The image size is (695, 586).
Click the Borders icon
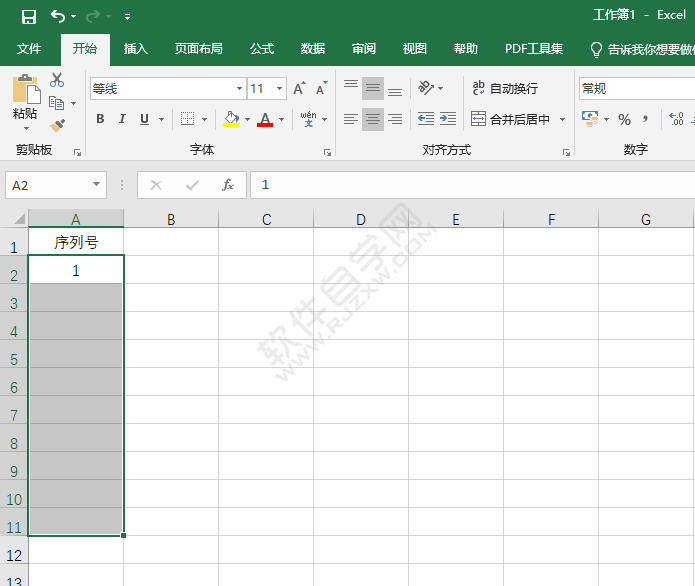click(187, 119)
